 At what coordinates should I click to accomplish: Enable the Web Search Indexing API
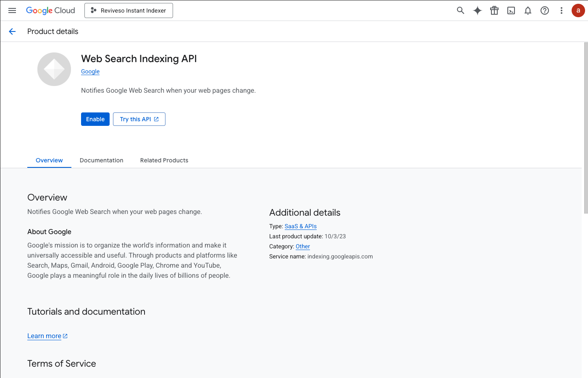[x=95, y=119]
